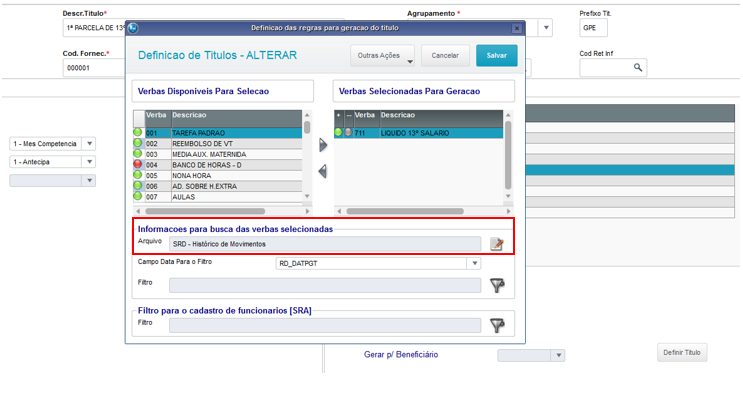The height and width of the screenshot is (396, 743).
Task: Click the Cod Ret Inf search magnifier
Action: [x=638, y=67]
